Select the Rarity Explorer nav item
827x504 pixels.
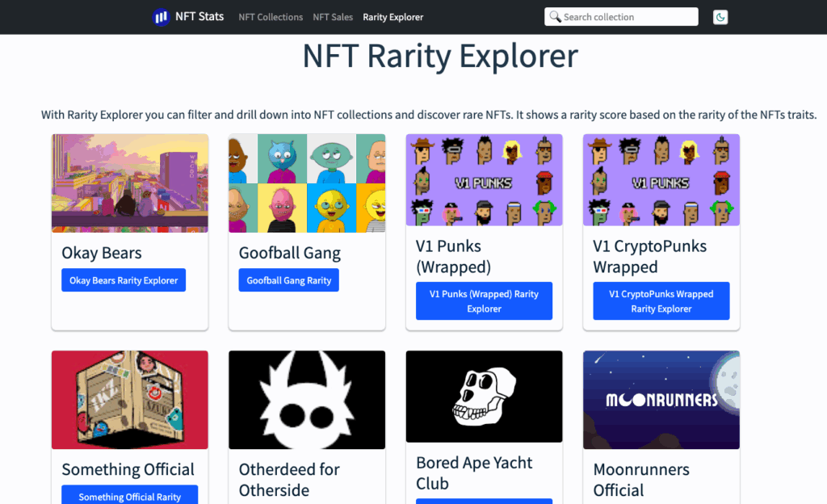(393, 17)
